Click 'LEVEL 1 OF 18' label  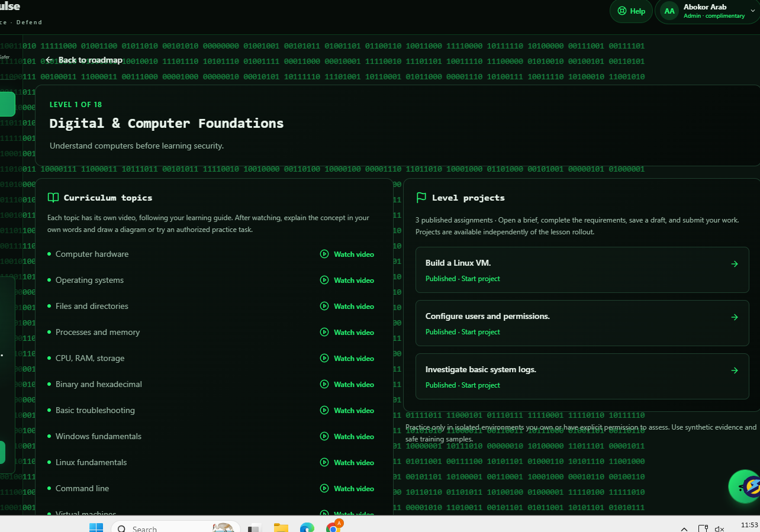76,105
